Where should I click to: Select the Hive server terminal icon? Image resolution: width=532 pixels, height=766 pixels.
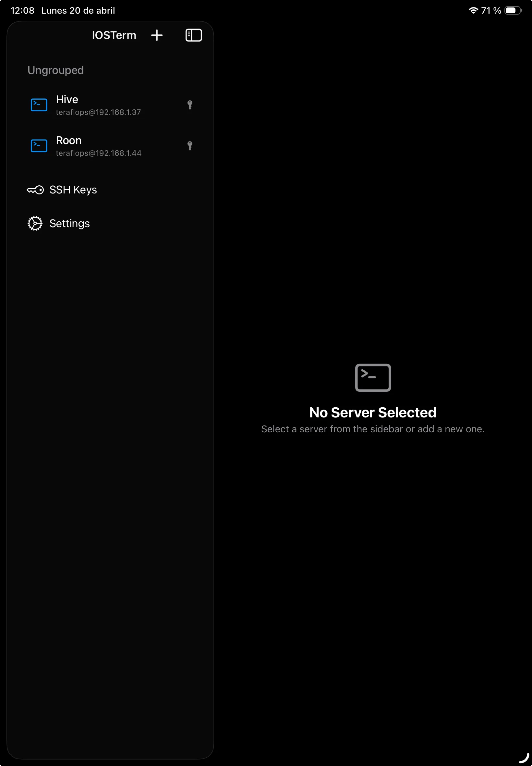click(x=38, y=105)
